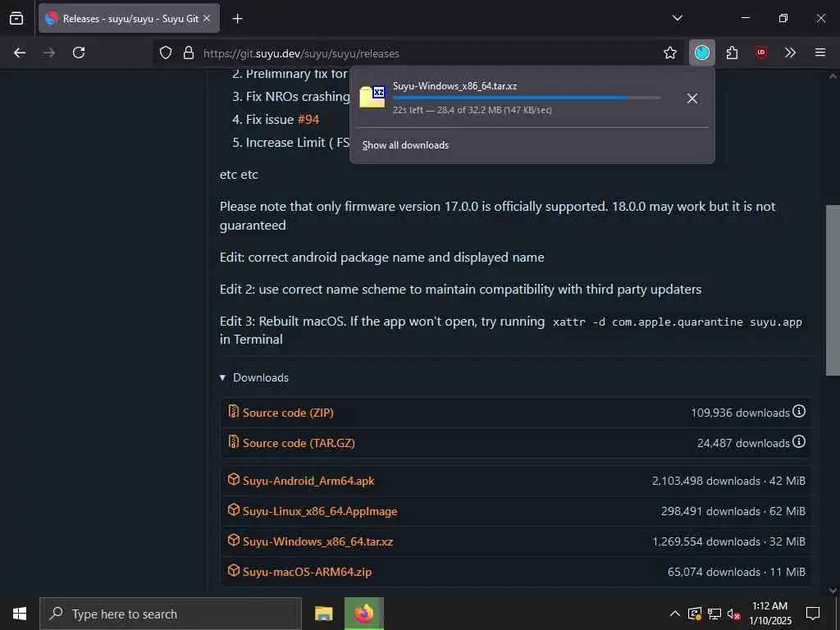Close the Releases - suyu/suyu tab
Screen dimensions: 840x630
(x=207, y=18)
